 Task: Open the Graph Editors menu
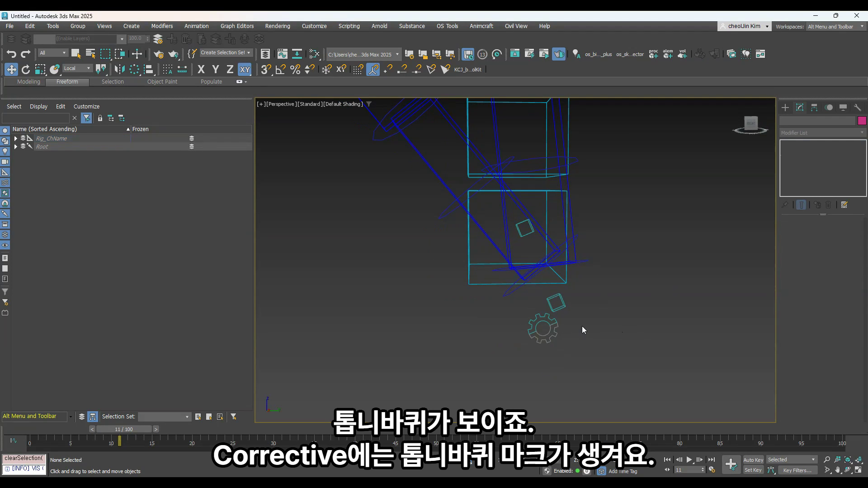tap(237, 26)
